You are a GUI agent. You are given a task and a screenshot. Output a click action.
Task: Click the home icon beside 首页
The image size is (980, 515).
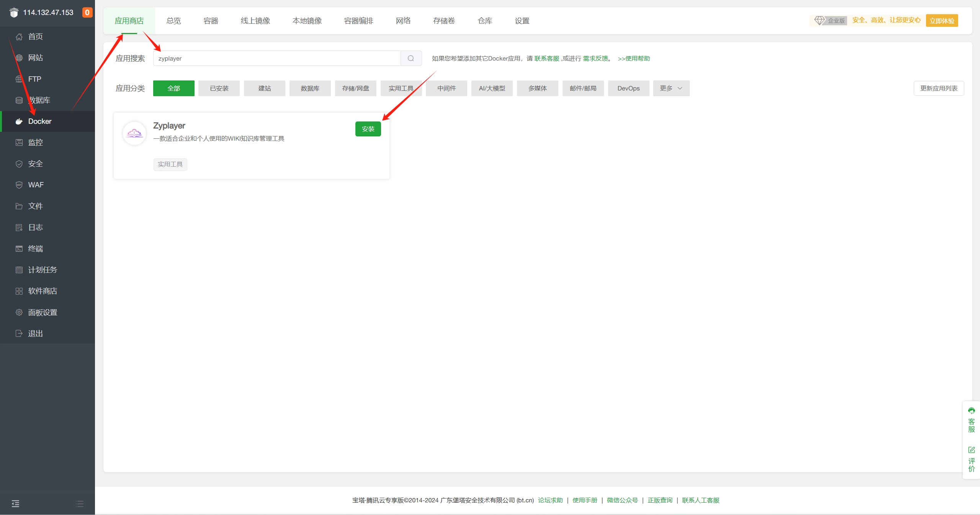(x=19, y=37)
